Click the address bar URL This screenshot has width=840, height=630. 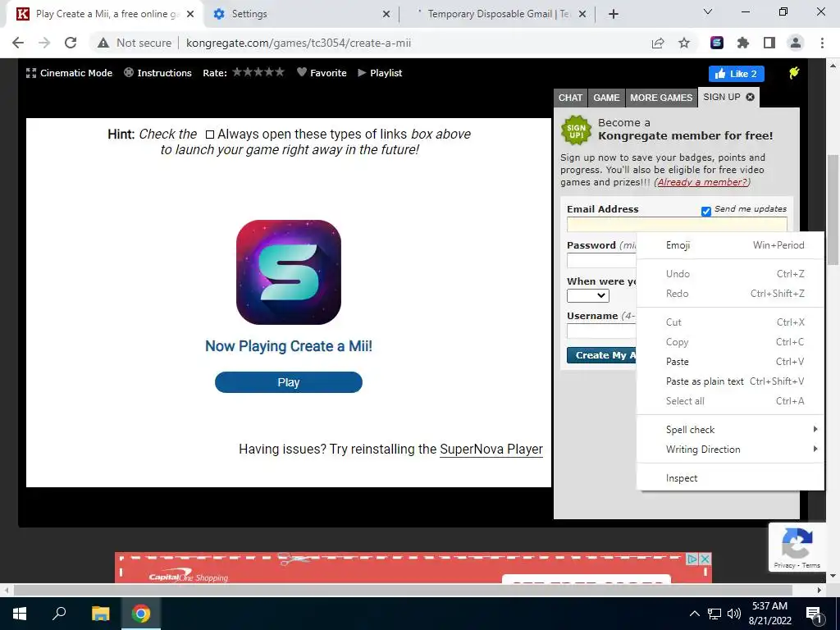coord(299,43)
